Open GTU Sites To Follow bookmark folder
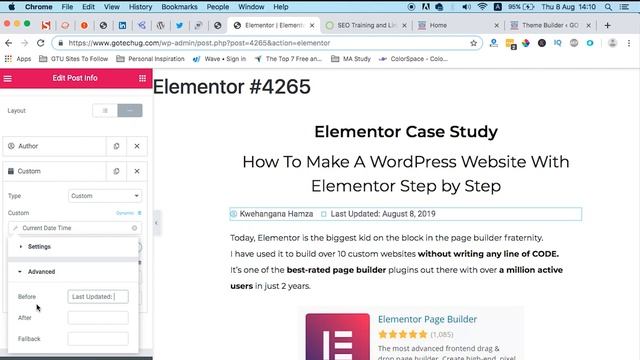The width and height of the screenshot is (640, 360). point(73,59)
